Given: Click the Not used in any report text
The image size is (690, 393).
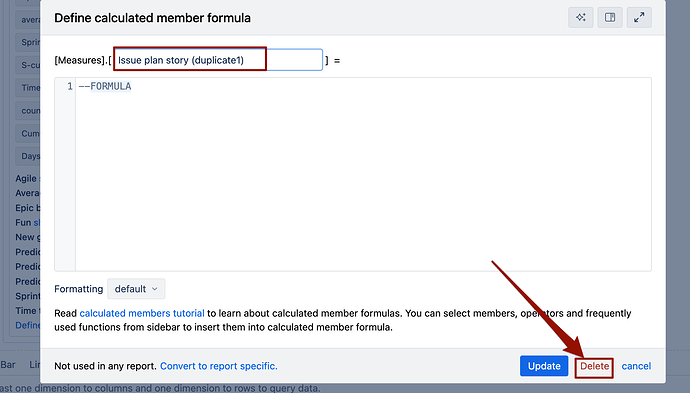Looking at the screenshot, I should click(x=105, y=366).
